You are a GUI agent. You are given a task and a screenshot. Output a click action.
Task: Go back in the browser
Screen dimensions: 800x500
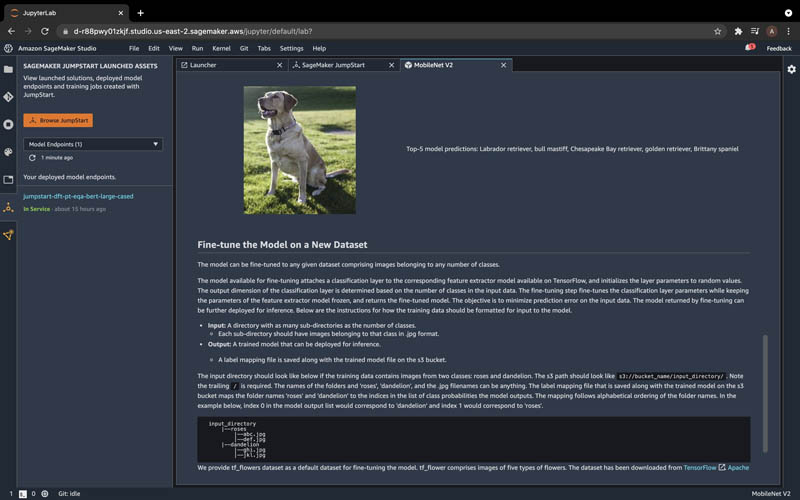(11, 31)
